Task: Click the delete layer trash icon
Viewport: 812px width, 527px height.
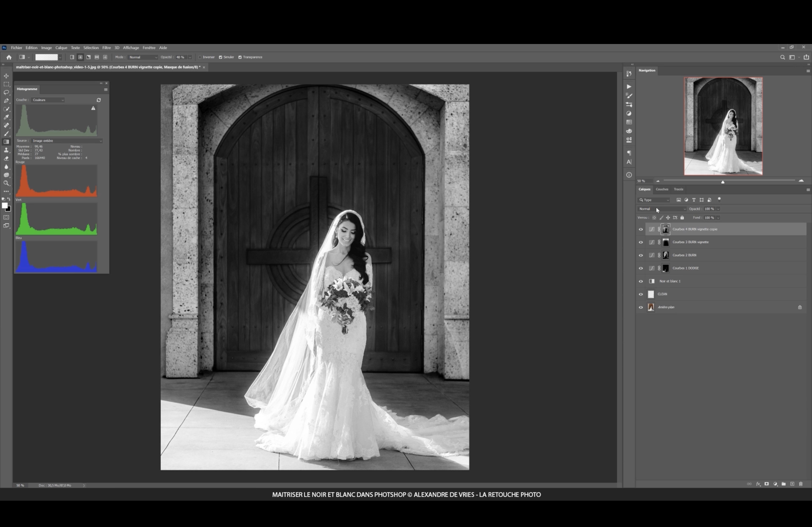Action: [801, 484]
